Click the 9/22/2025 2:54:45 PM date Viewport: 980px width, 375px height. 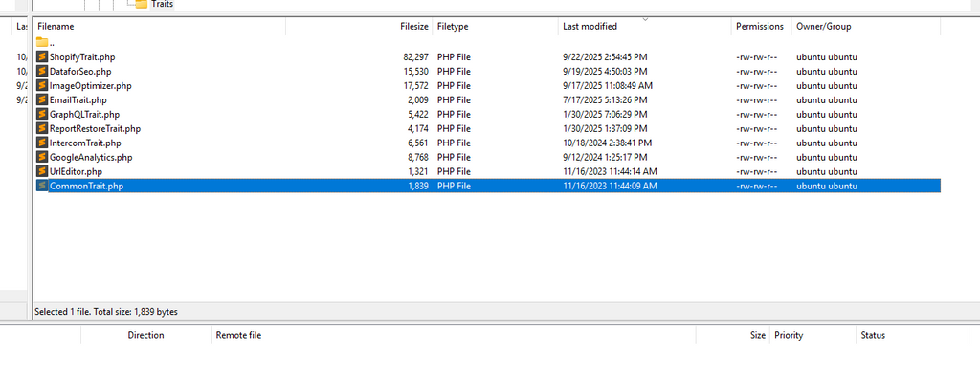(x=605, y=56)
